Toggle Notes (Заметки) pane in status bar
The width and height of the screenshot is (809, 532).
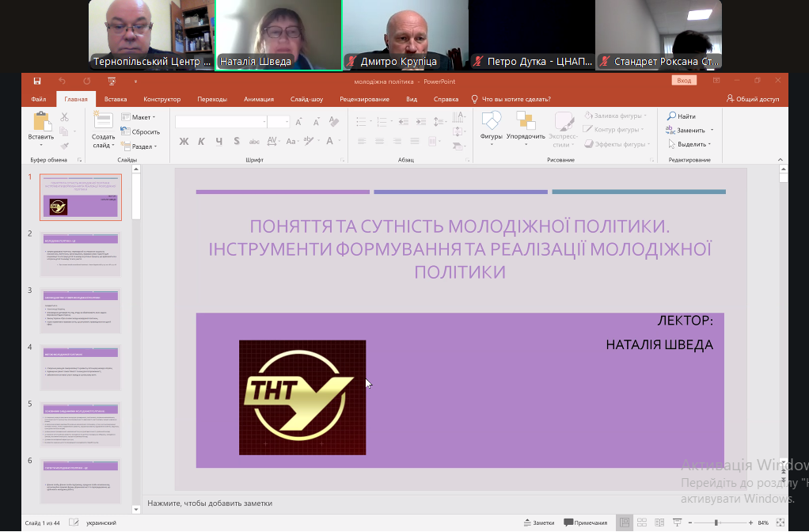pos(539,522)
